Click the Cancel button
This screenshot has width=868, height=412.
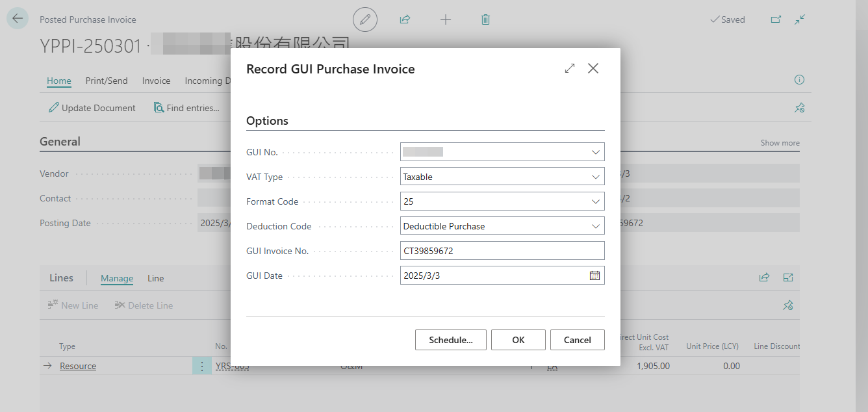point(578,340)
